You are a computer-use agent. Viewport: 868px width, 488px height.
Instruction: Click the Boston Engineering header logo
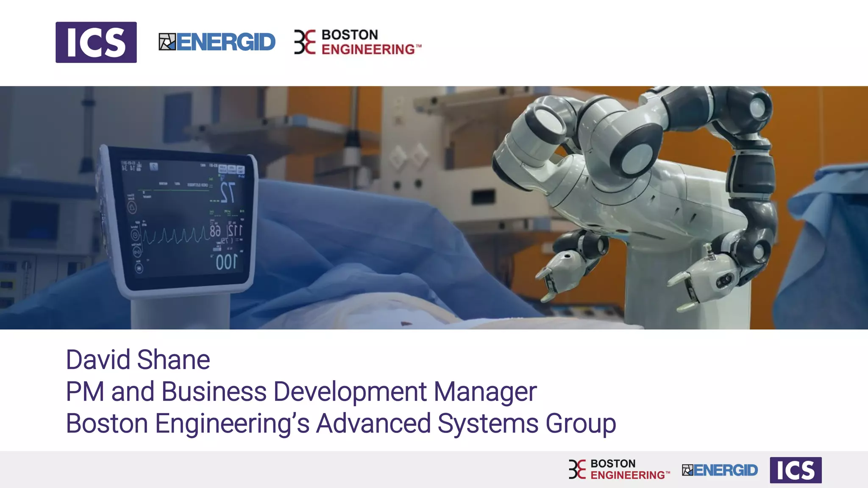point(358,42)
